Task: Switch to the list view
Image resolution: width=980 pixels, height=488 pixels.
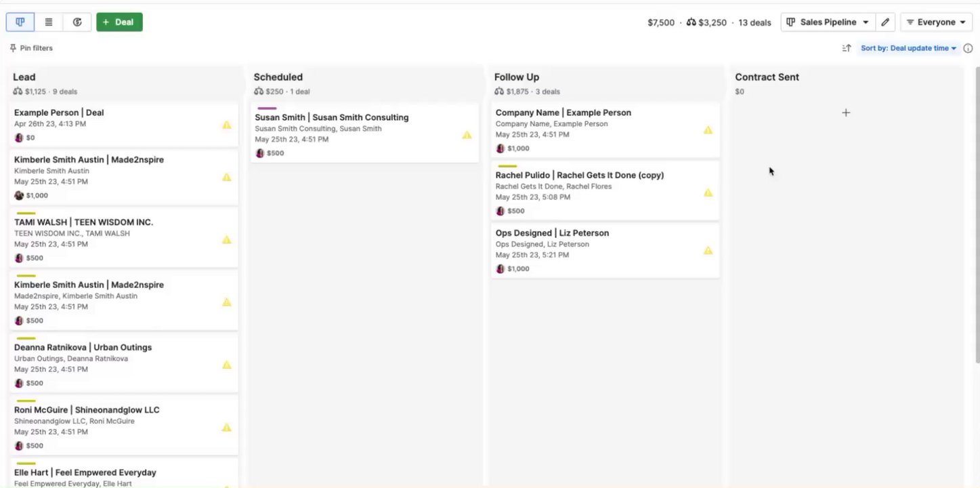Action: [x=49, y=22]
